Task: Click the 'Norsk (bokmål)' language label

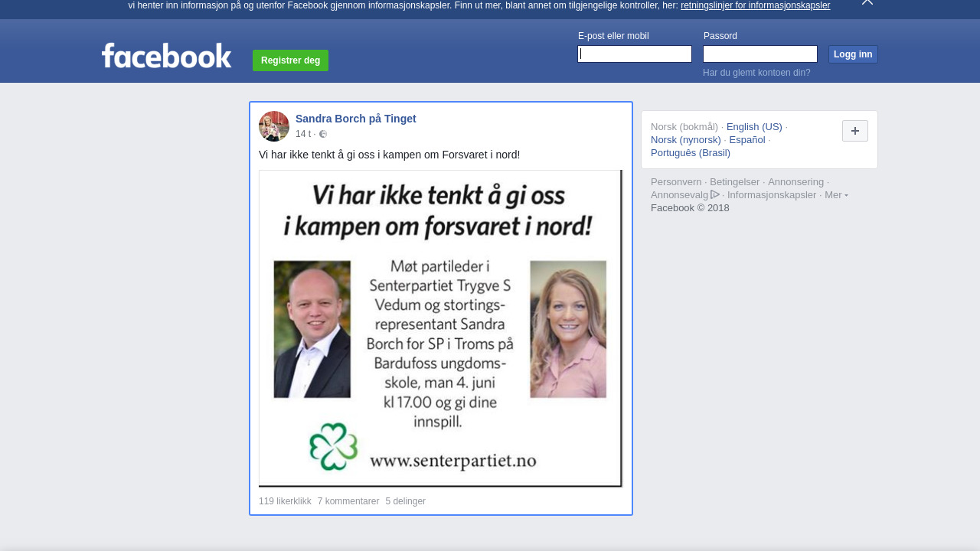Action: (x=684, y=127)
